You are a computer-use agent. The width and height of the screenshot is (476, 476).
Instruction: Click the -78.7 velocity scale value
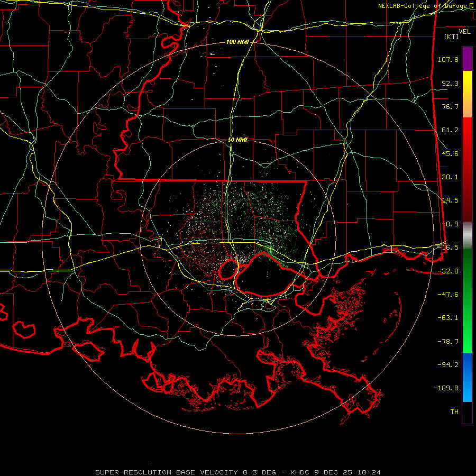tap(448, 342)
